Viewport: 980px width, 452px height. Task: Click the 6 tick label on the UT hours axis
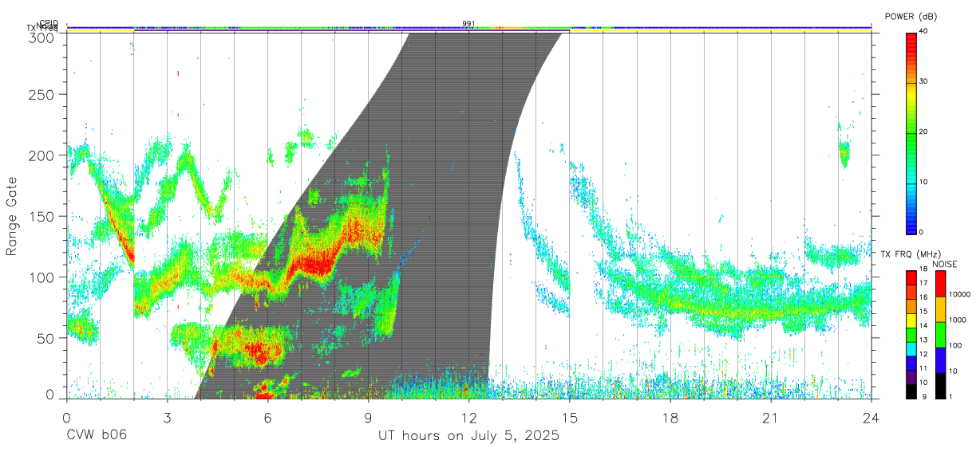point(267,417)
